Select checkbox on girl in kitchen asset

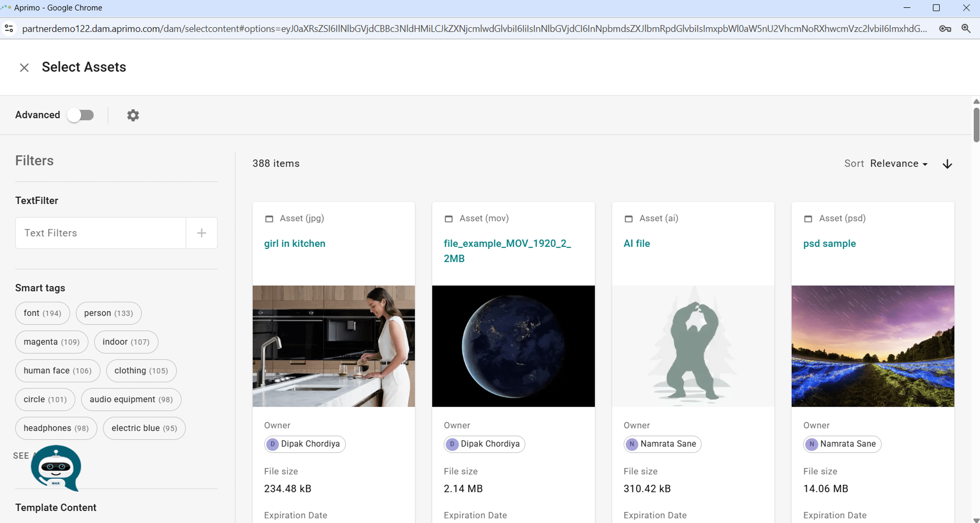pos(269,219)
